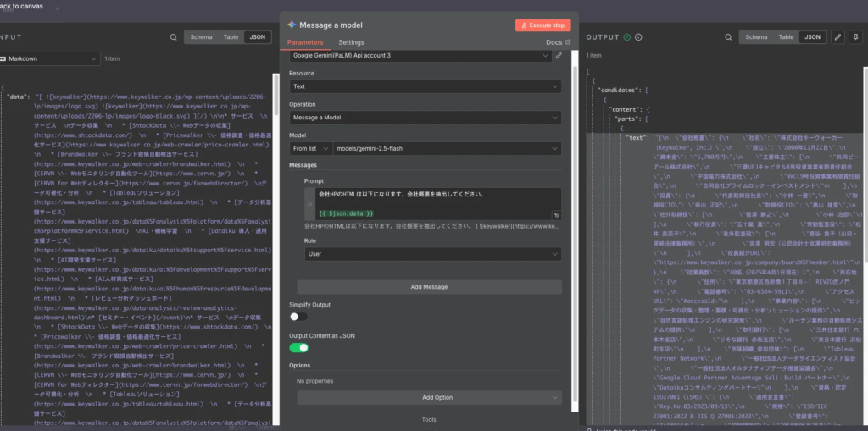This screenshot has width=868, height=431.
Task: Show output in Table view
Action: pos(787,37)
